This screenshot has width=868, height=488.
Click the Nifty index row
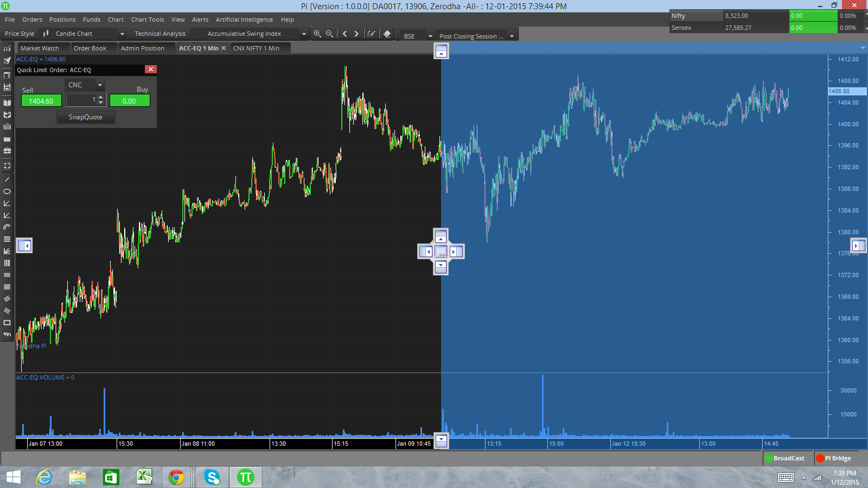(x=767, y=16)
